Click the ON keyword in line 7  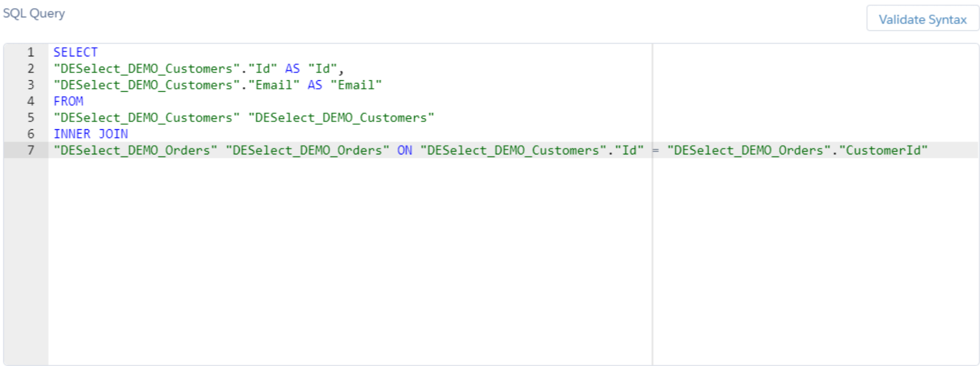[x=404, y=150]
